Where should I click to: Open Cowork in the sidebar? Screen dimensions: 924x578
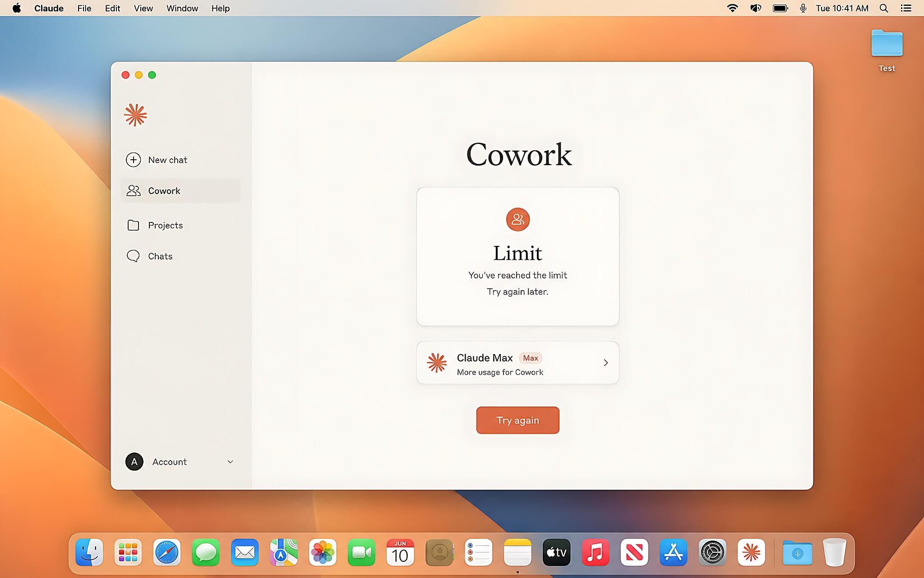pyautogui.click(x=180, y=191)
